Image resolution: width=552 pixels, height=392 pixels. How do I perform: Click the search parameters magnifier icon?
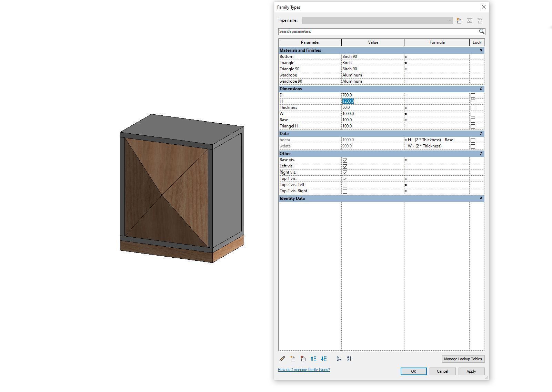(x=482, y=31)
